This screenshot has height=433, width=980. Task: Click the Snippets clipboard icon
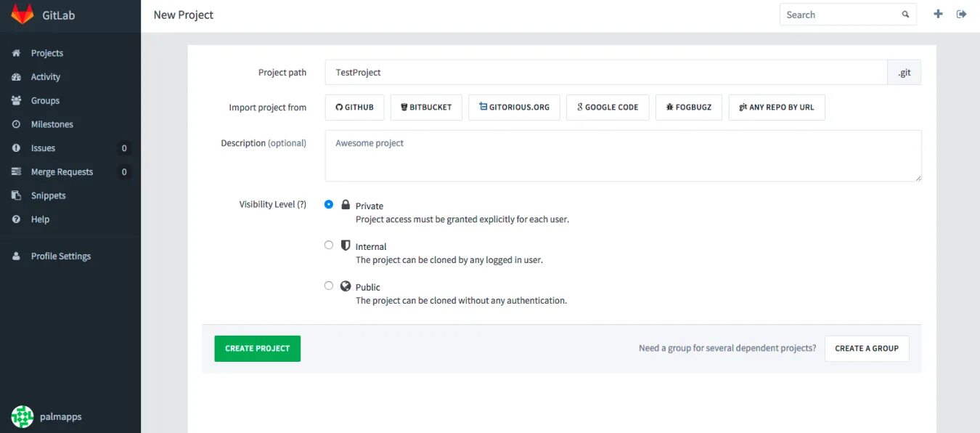[x=16, y=195]
